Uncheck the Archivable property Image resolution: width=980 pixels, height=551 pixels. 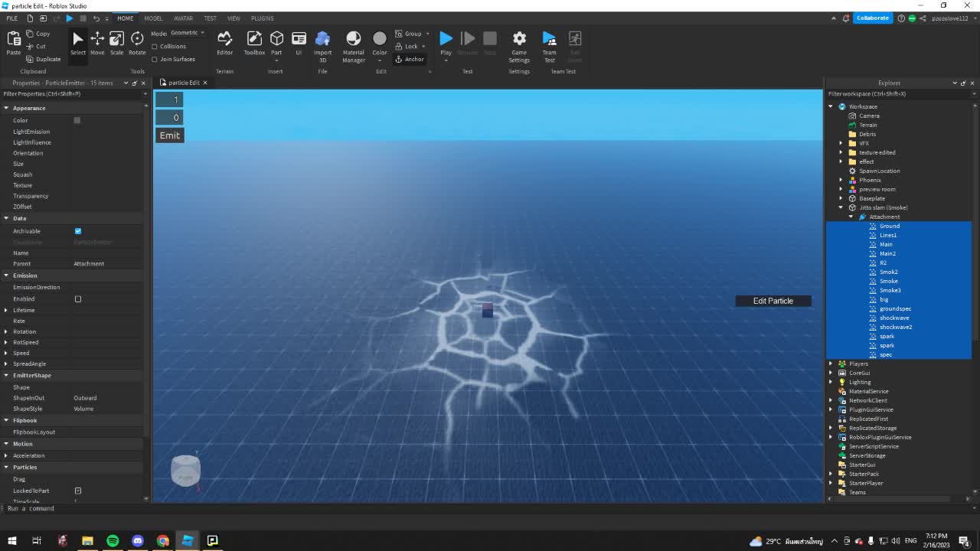point(78,231)
